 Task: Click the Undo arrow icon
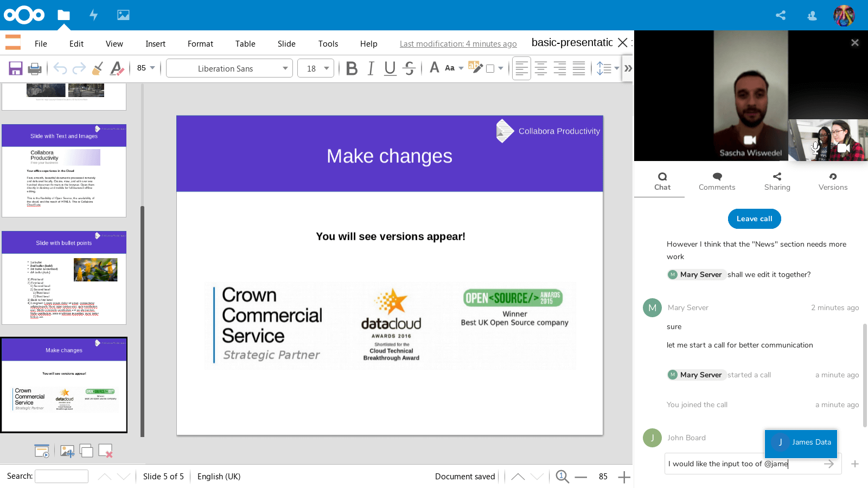[60, 68]
